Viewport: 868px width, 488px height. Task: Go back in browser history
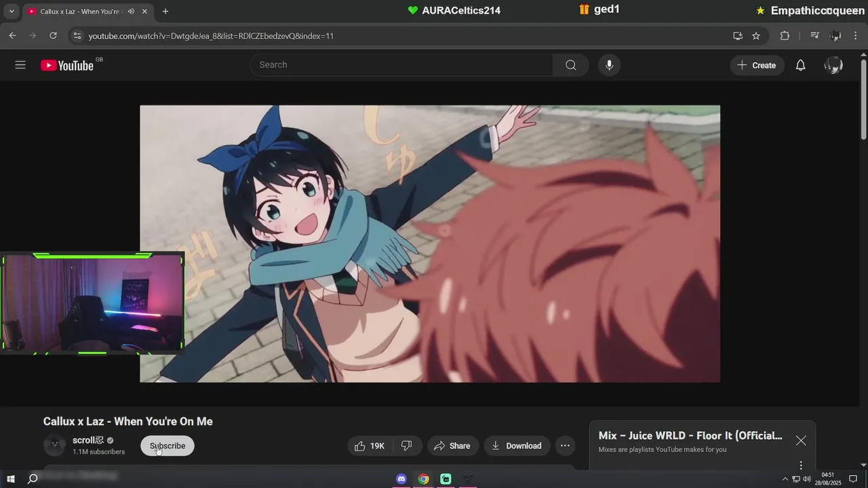click(x=12, y=35)
